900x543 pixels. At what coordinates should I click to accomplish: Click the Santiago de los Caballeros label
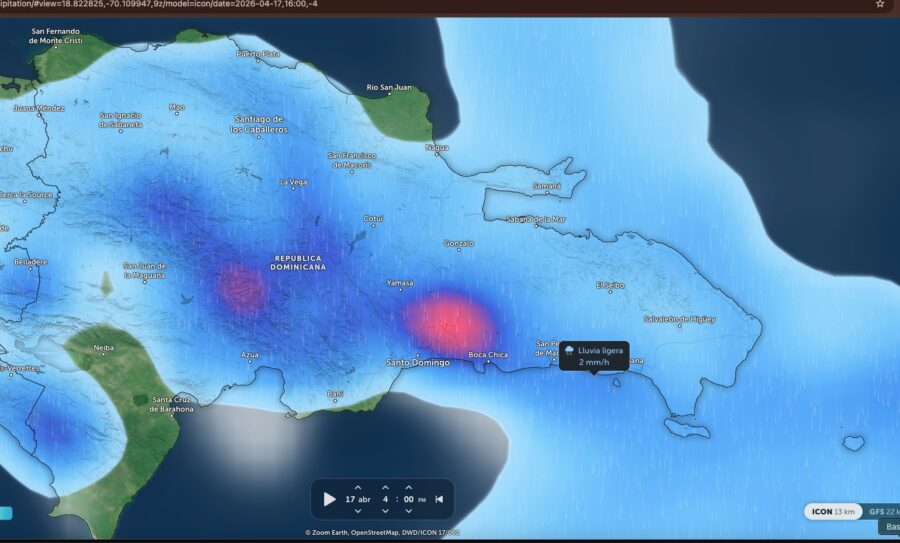coord(259,125)
